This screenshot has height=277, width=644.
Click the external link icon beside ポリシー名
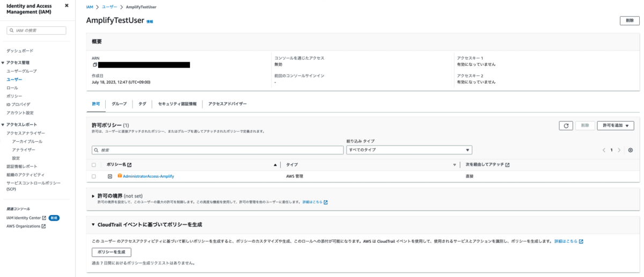tap(129, 165)
